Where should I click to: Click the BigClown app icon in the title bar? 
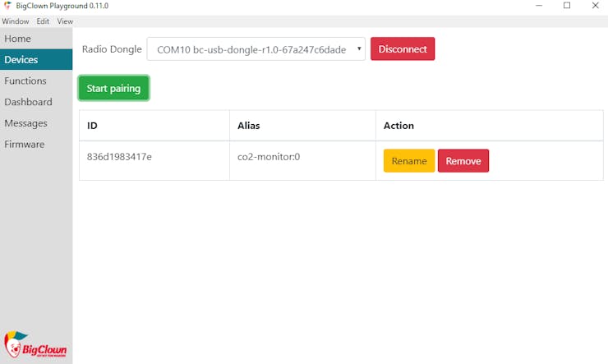(x=7, y=6)
